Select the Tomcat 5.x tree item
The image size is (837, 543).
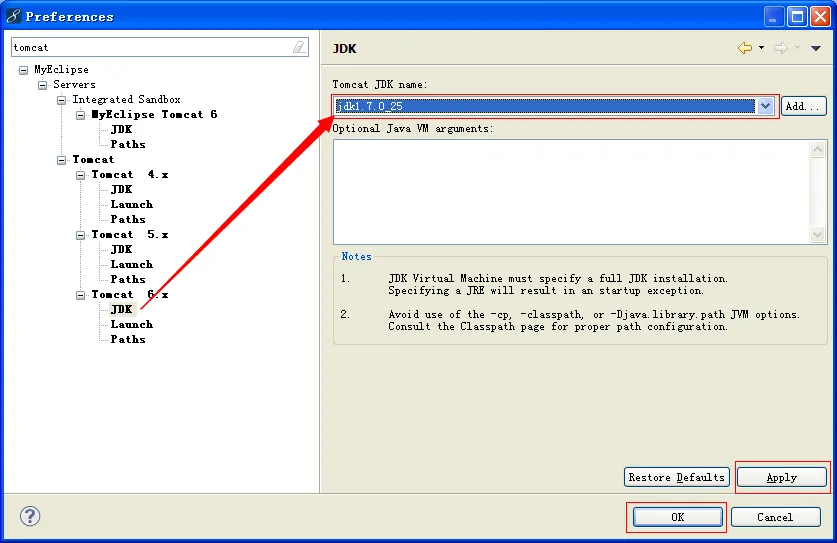[130, 234]
